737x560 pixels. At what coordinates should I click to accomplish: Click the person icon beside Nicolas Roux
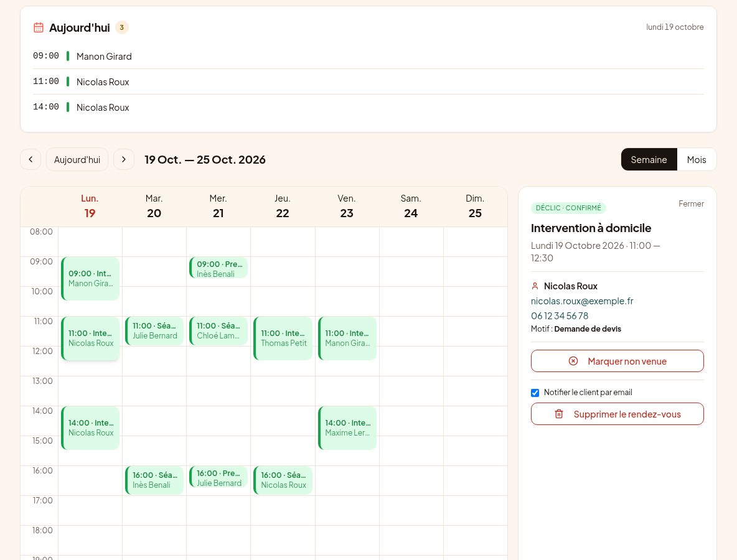pyautogui.click(x=535, y=286)
